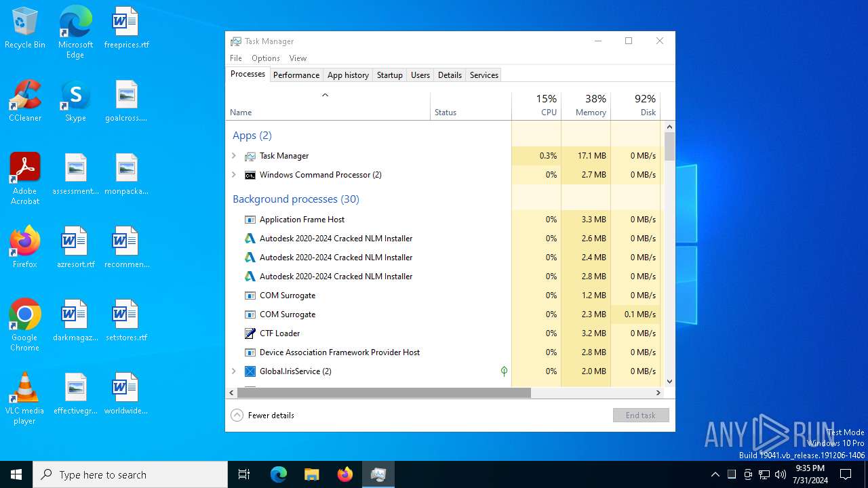868x488 pixels.
Task: Expand Global.IrisService (2) row
Action: 234,371
